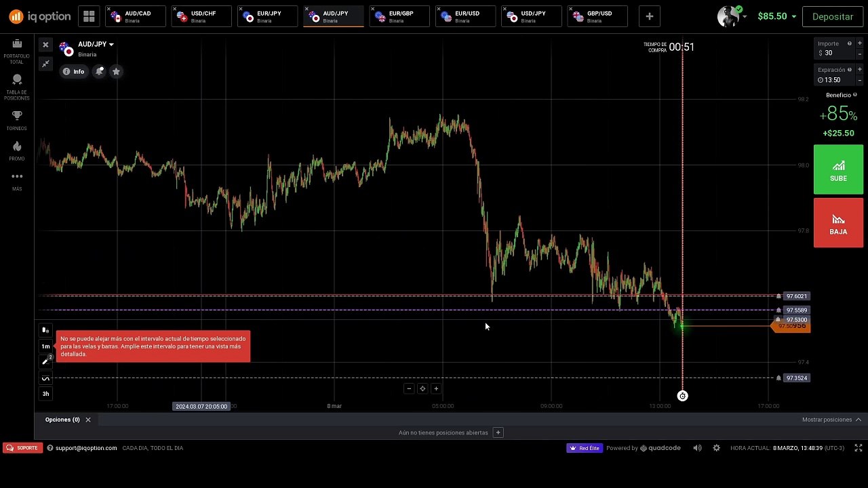Open the chart type candles selector

(45, 330)
